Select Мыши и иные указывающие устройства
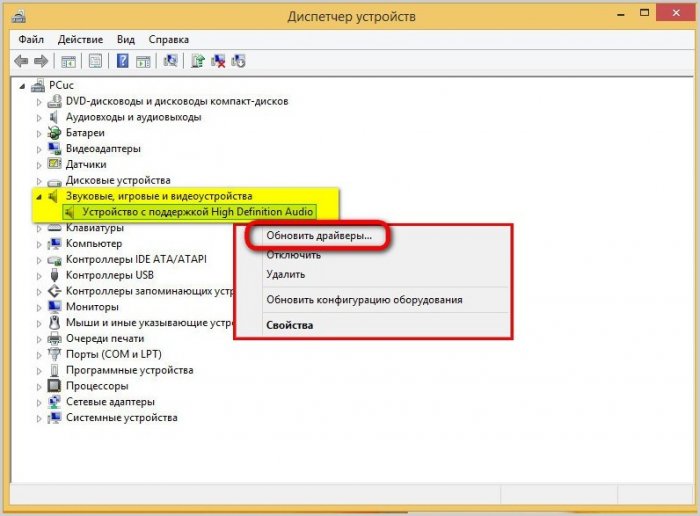Image resolution: width=700 pixels, height=516 pixels. pos(150,323)
